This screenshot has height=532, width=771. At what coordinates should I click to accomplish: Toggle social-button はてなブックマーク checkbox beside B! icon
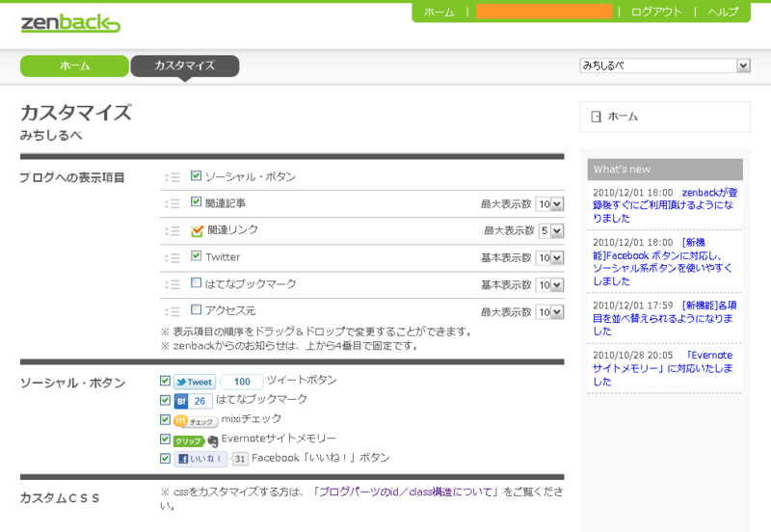165,400
